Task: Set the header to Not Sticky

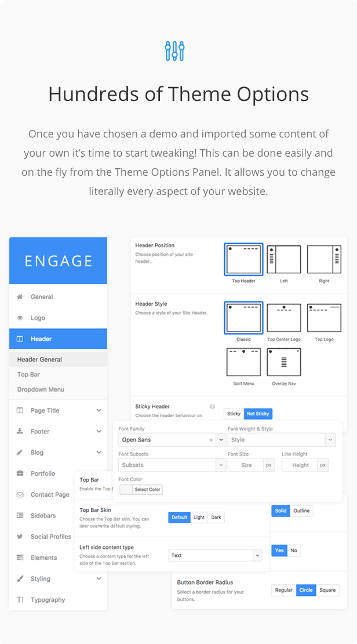Action: pyautogui.click(x=258, y=414)
